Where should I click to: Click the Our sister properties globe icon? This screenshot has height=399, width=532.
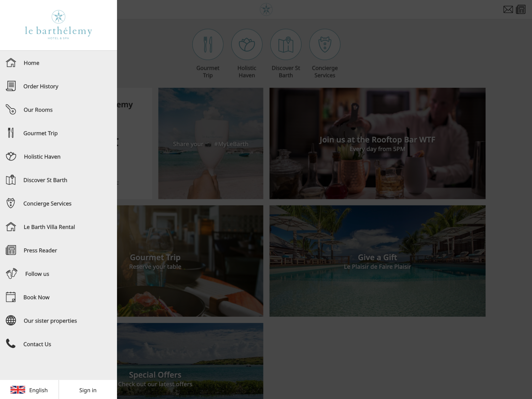(11, 320)
